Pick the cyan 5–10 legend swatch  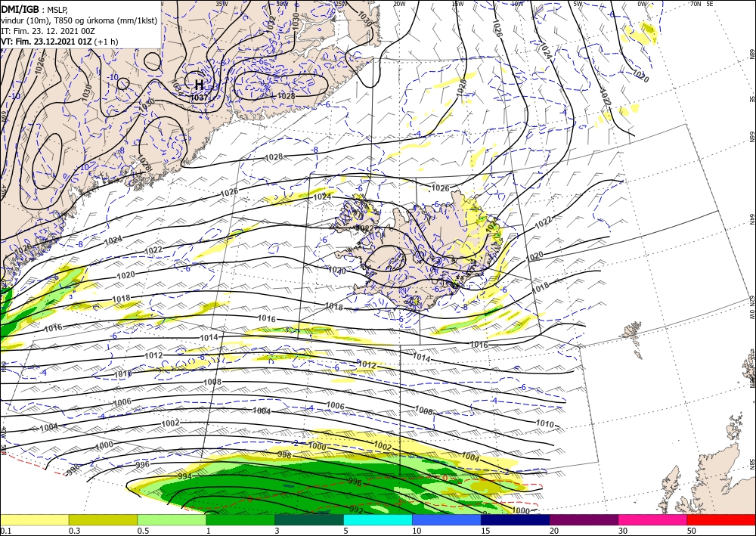(x=378, y=519)
